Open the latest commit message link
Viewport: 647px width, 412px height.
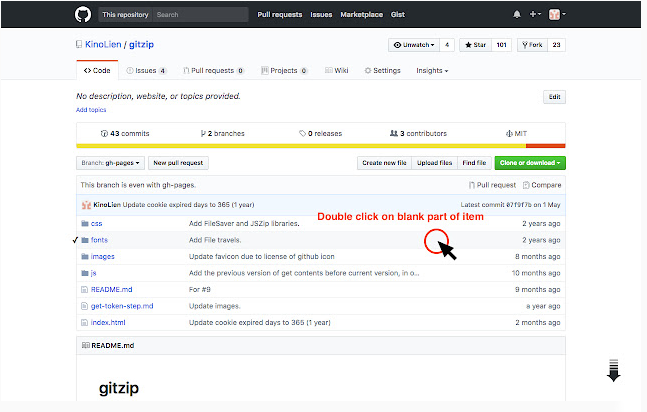pyautogui.click(x=189, y=205)
